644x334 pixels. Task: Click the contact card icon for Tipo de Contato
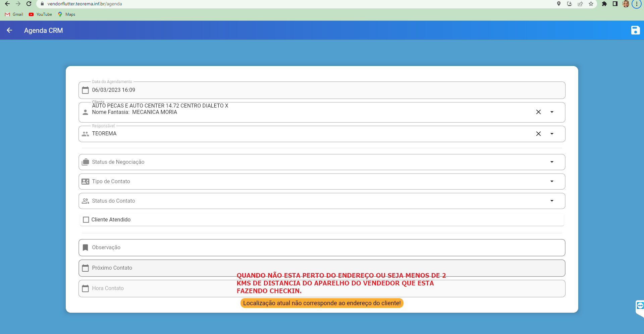pyautogui.click(x=86, y=182)
